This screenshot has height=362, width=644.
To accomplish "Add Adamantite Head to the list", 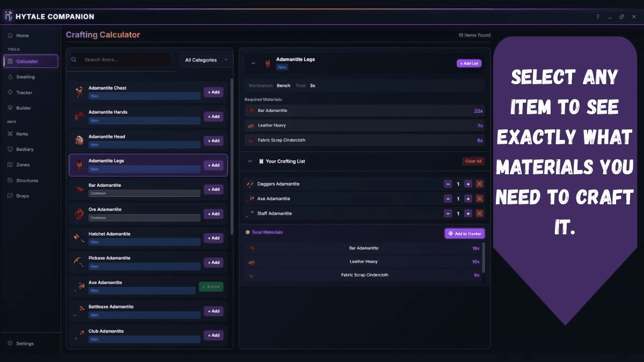I will click(x=214, y=141).
